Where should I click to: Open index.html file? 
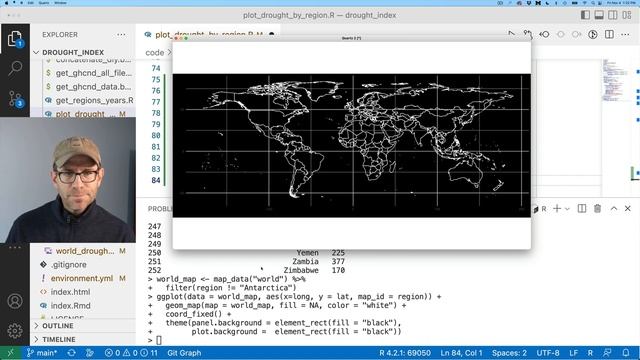click(x=70, y=292)
